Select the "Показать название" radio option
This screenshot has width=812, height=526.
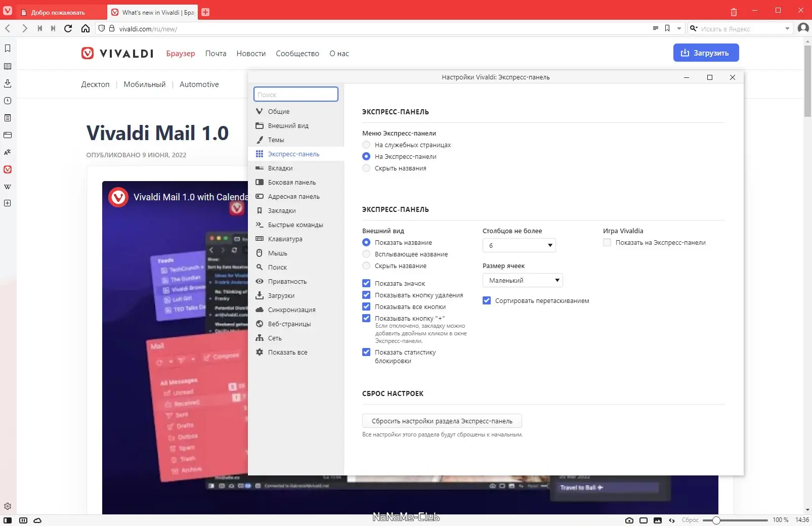click(x=366, y=243)
